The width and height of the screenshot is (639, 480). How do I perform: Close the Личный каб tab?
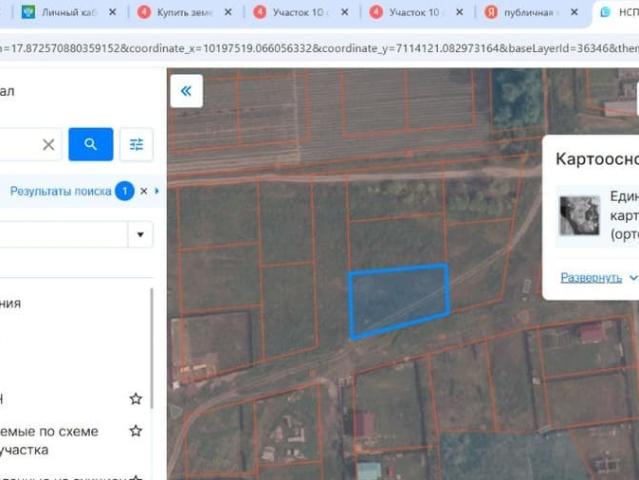point(112,12)
